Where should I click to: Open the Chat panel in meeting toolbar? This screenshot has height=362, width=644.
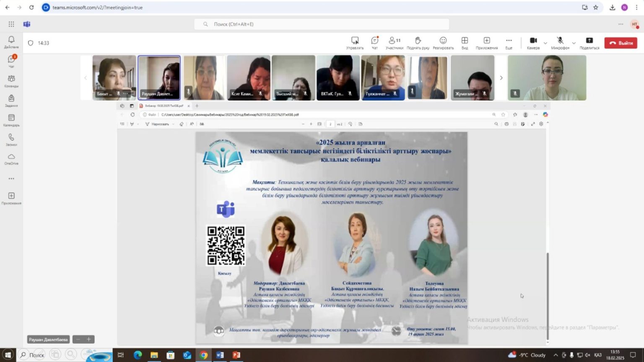click(374, 43)
